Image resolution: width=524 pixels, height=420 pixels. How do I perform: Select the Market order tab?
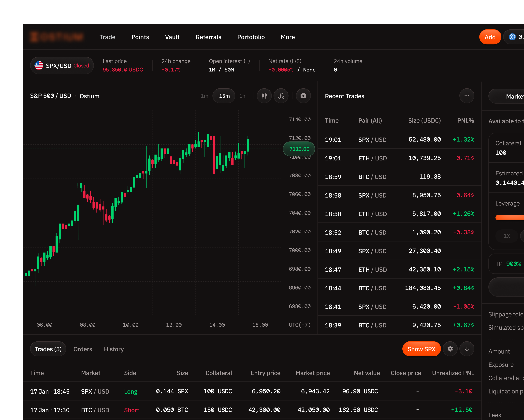[x=506, y=97]
